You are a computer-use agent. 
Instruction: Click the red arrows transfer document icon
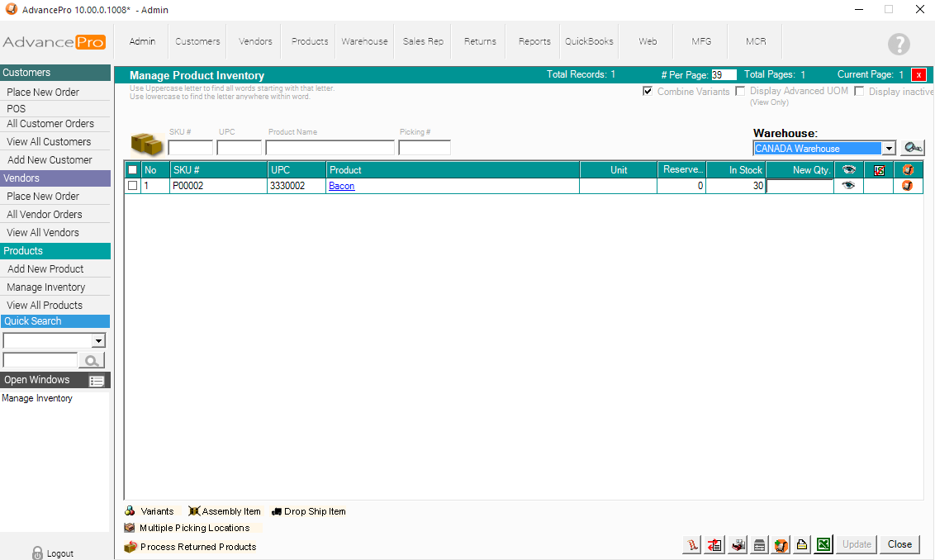coord(715,545)
